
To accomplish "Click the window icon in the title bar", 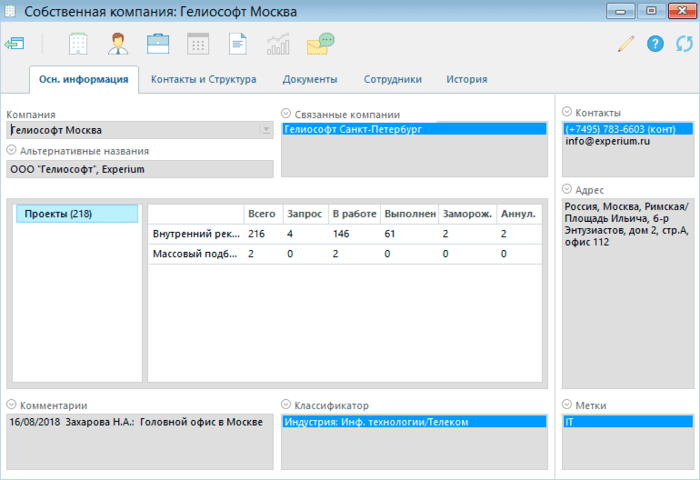I will [x=10, y=11].
